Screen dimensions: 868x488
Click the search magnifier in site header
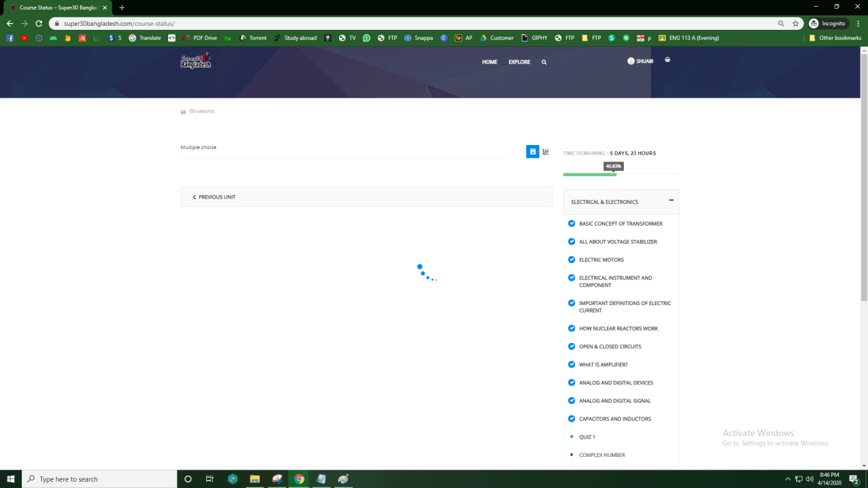point(544,62)
